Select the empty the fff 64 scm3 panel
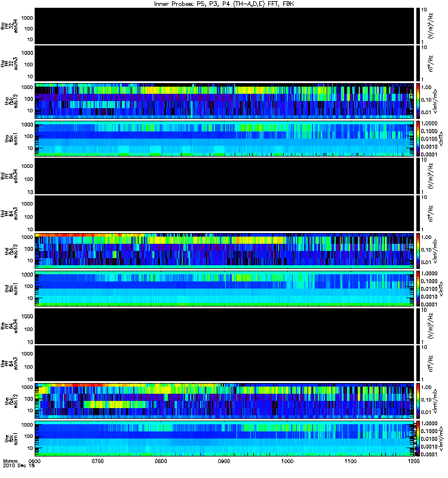Viewport: 448px width, 478px height. point(225,363)
